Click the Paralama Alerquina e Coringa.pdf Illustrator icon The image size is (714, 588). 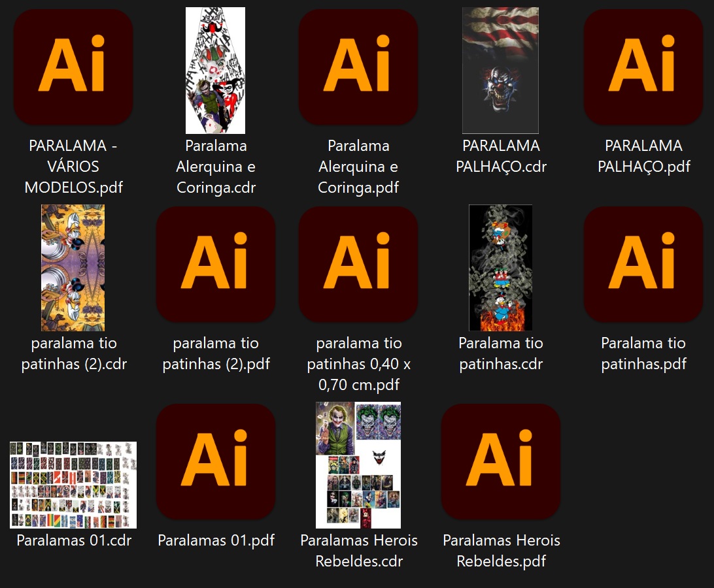click(358, 67)
